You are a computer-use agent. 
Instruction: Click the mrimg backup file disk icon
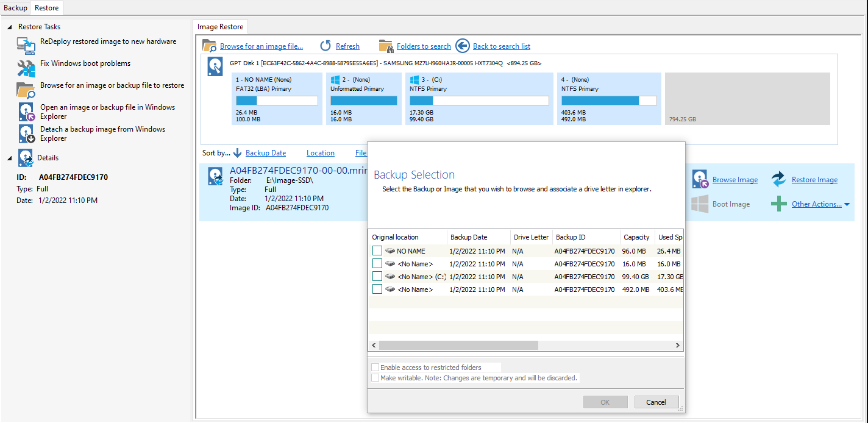[x=215, y=176]
